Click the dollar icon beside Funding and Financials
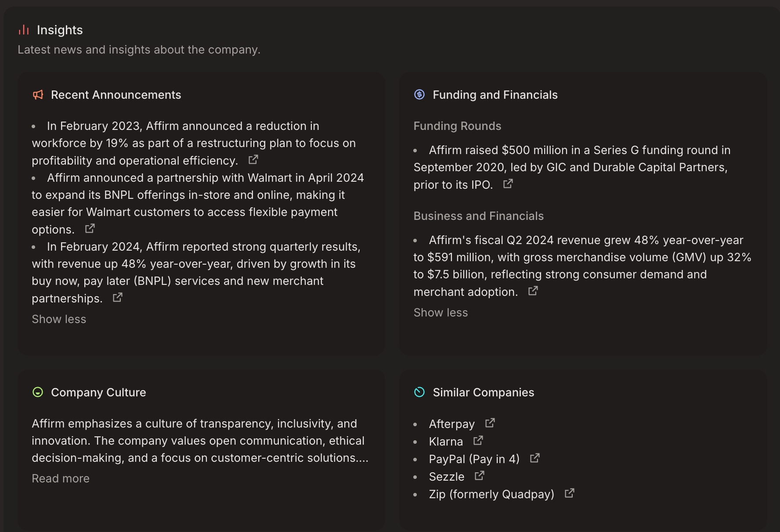This screenshot has height=532, width=780. point(419,94)
